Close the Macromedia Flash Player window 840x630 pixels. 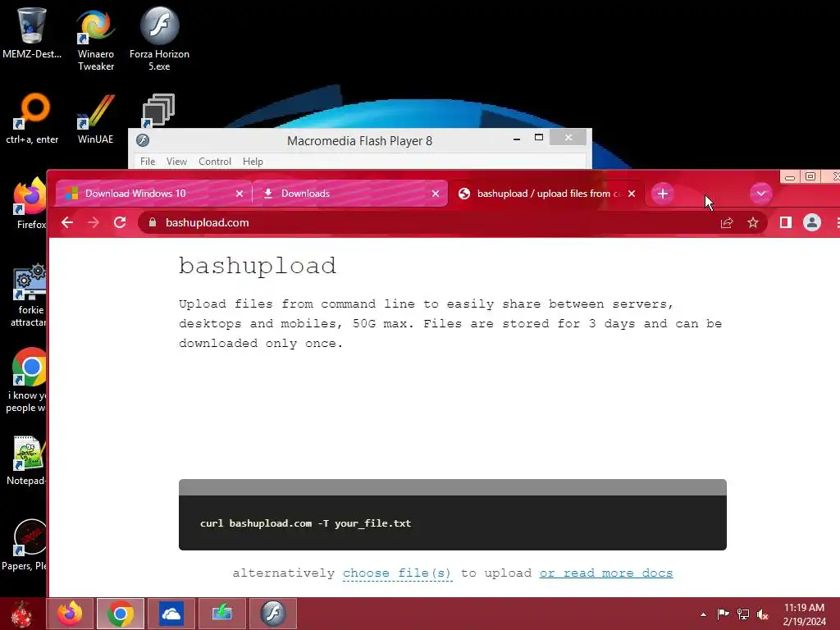(568, 138)
